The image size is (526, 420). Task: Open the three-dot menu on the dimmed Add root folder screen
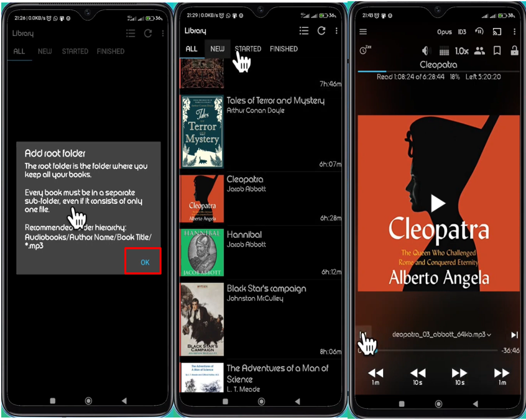coord(163,33)
